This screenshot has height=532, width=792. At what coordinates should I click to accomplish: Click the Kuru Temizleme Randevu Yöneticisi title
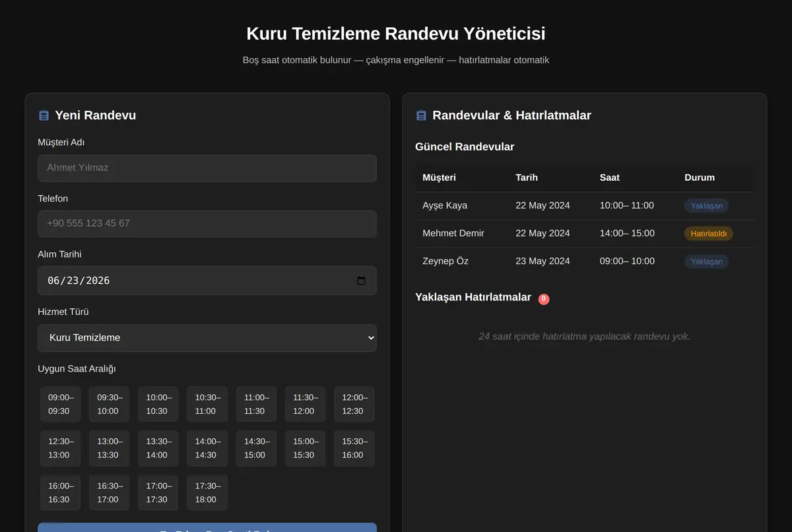point(396,34)
